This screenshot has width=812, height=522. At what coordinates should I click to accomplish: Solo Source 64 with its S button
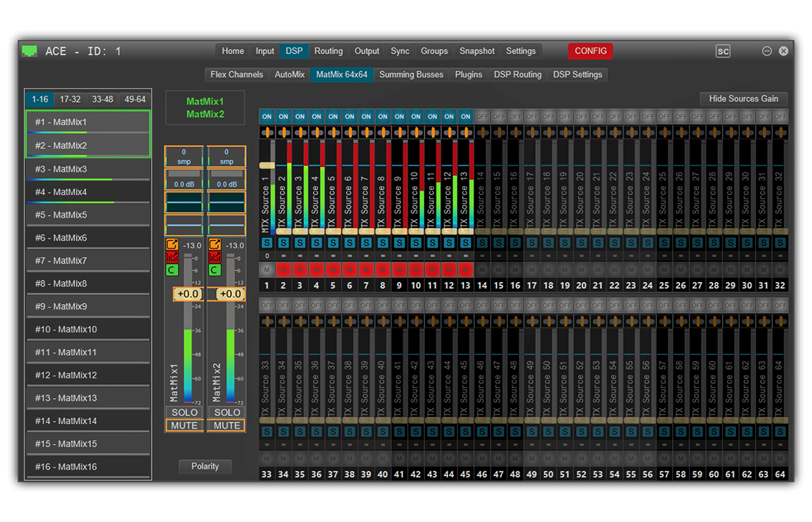pos(780,431)
